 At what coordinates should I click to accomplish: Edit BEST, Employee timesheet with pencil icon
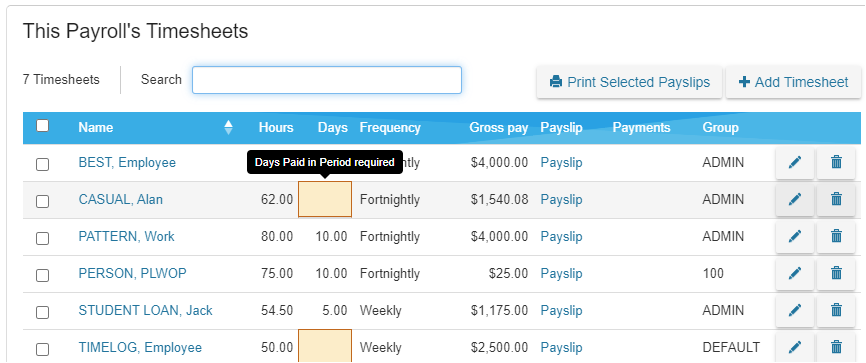click(795, 163)
